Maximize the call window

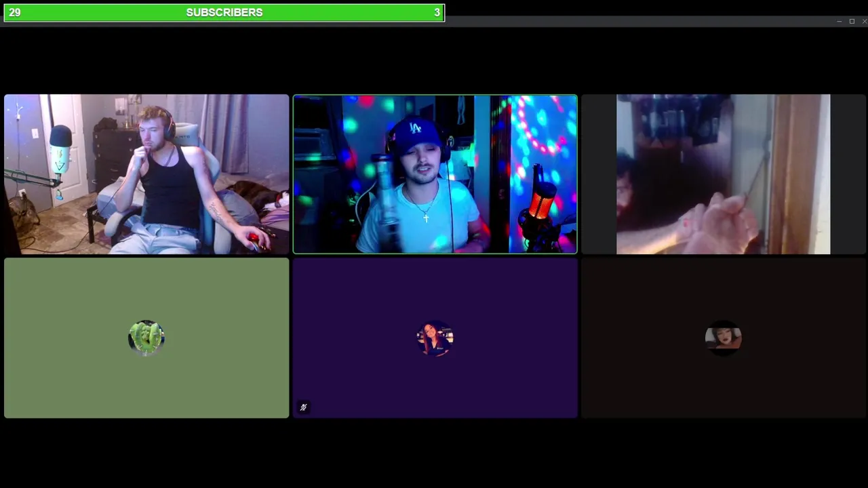coord(852,22)
